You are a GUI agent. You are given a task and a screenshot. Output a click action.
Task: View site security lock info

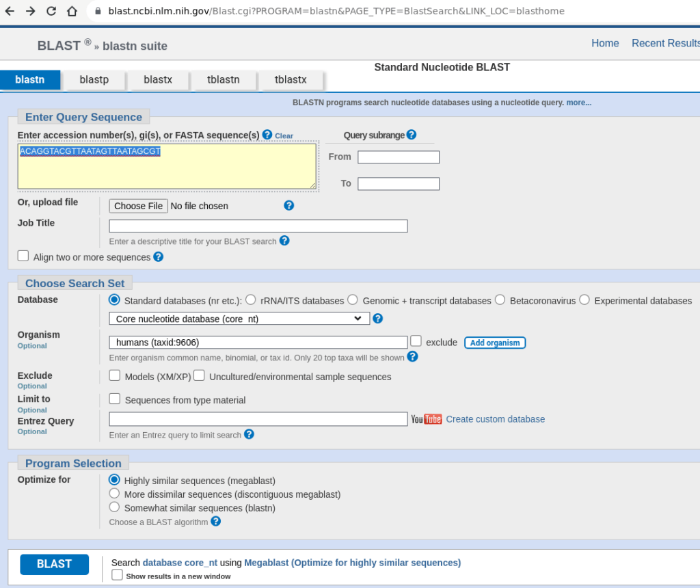pos(98,11)
